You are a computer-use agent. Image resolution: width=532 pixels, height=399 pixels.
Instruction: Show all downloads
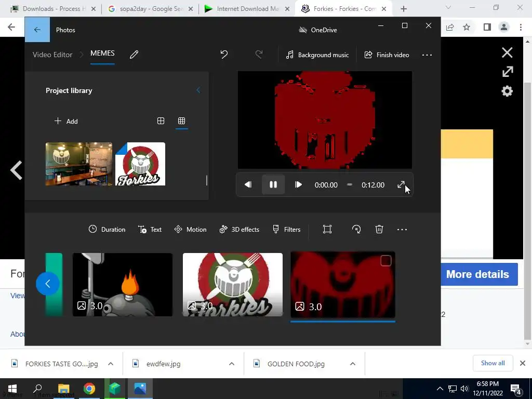[493, 363]
